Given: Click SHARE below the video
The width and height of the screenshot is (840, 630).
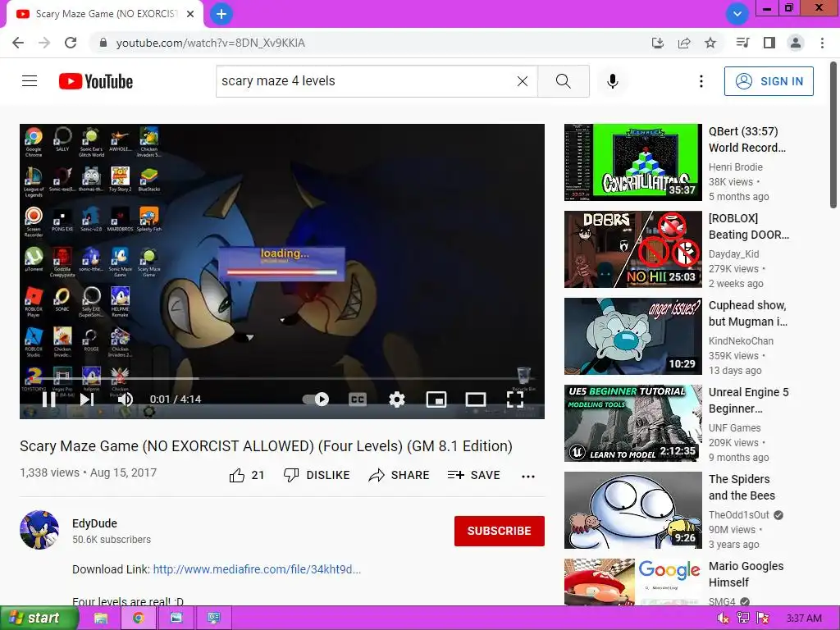Looking at the screenshot, I should [399, 475].
